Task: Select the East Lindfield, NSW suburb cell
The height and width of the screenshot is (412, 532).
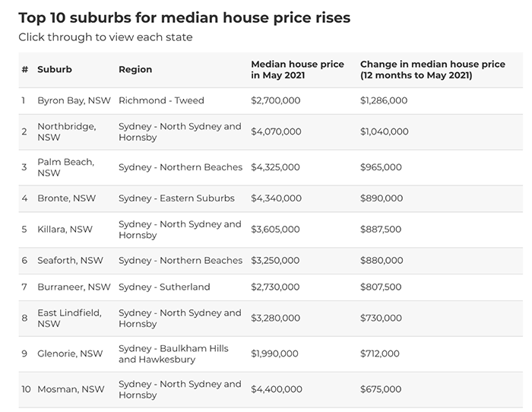Action: [x=70, y=318]
